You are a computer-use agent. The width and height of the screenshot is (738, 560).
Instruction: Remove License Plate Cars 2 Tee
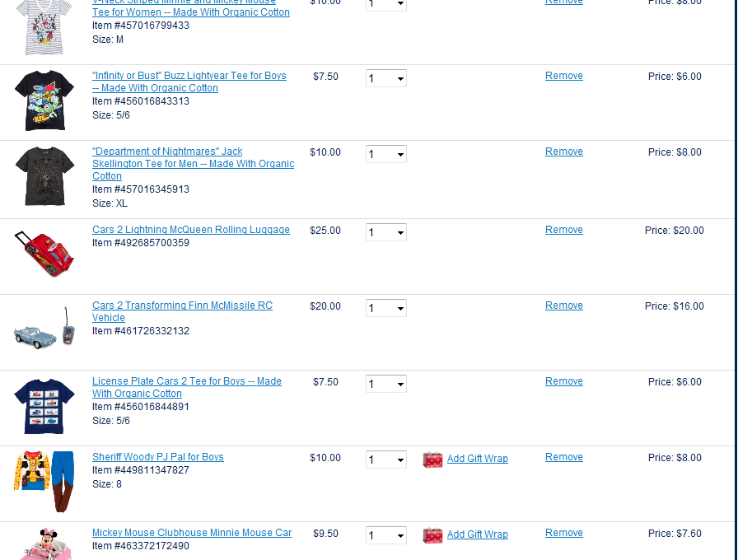pyautogui.click(x=564, y=381)
